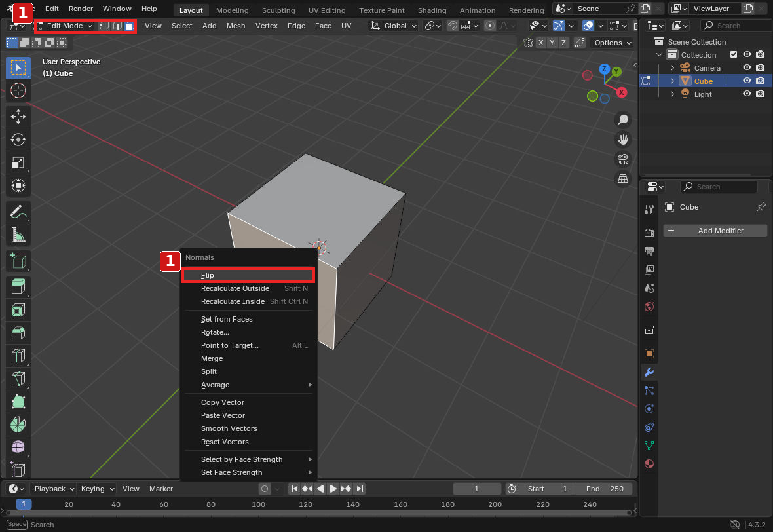Click the Add Modifier button
The height and width of the screenshot is (532, 773).
coord(715,231)
